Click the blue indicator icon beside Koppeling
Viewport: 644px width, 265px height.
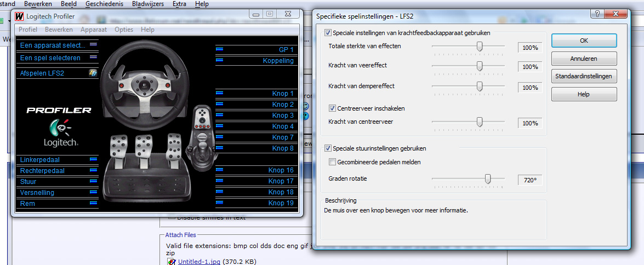pos(219,60)
